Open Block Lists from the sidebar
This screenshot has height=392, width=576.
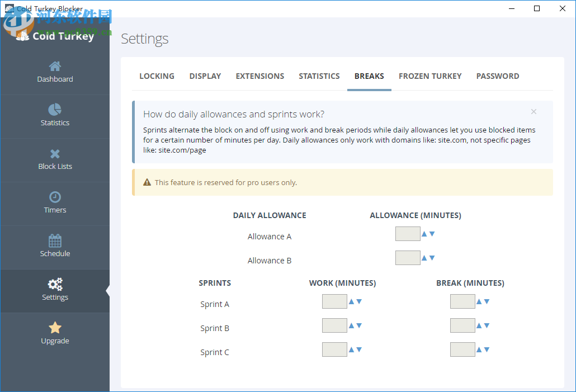tap(55, 160)
